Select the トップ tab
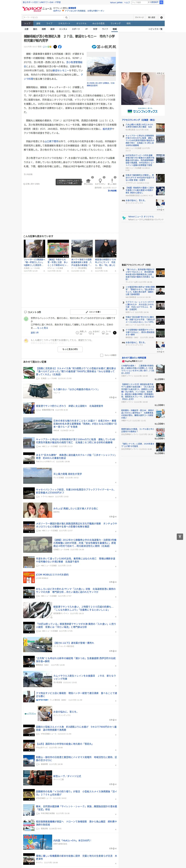 coord(27,24)
